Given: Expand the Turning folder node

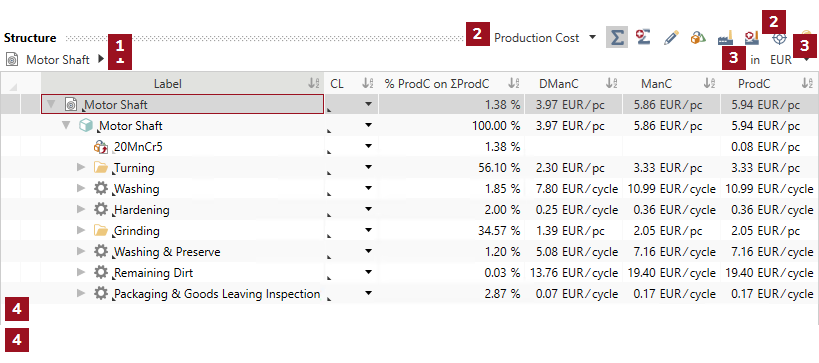Looking at the screenshot, I should pos(80,168).
